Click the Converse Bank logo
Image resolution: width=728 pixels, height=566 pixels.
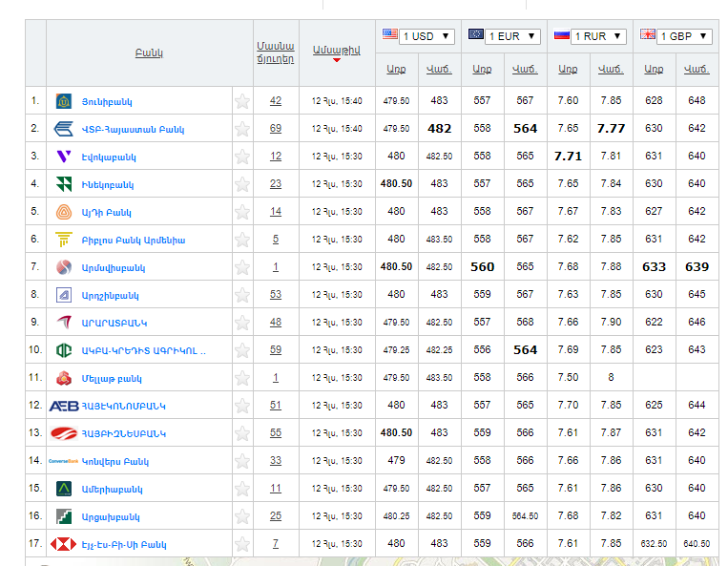click(64, 461)
